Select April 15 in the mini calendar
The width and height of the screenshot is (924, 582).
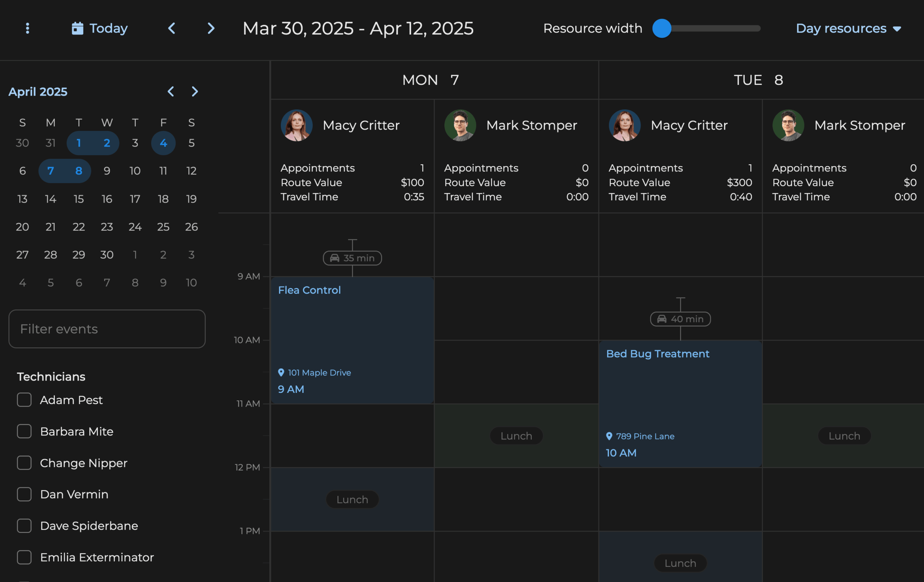tap(79, 199)
